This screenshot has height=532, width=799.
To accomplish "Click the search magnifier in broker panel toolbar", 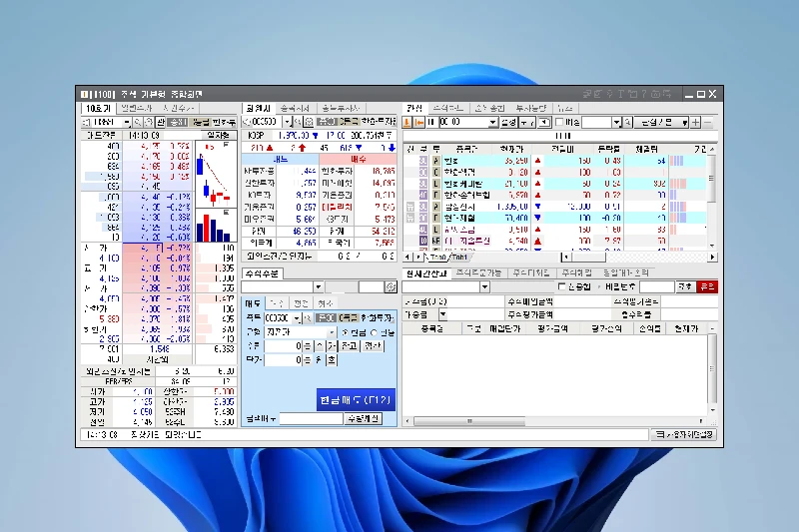I will (298, 122).
